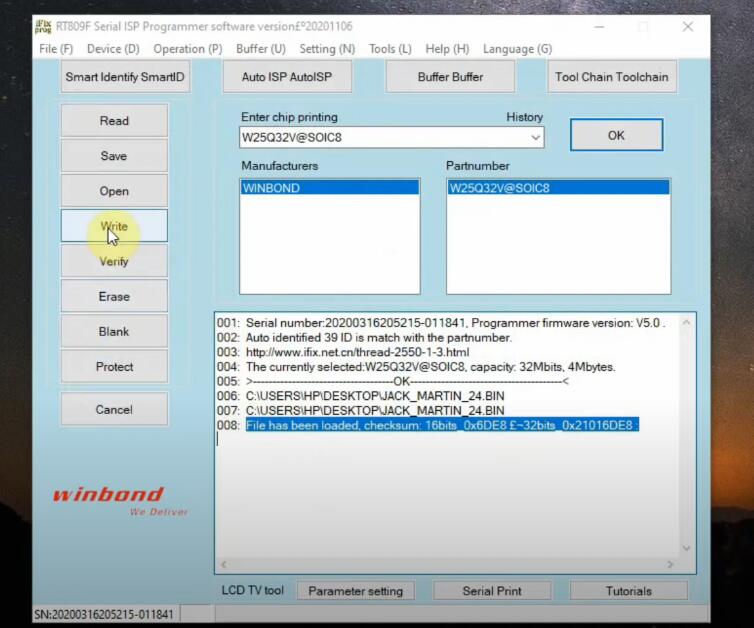Close the RT809F programmer window
Screen dimensions: 754x628
pos(688,26)
